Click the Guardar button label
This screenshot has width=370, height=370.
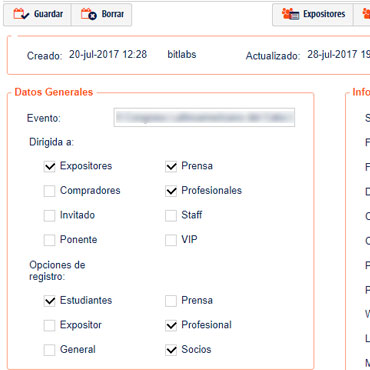coord(48,14)
